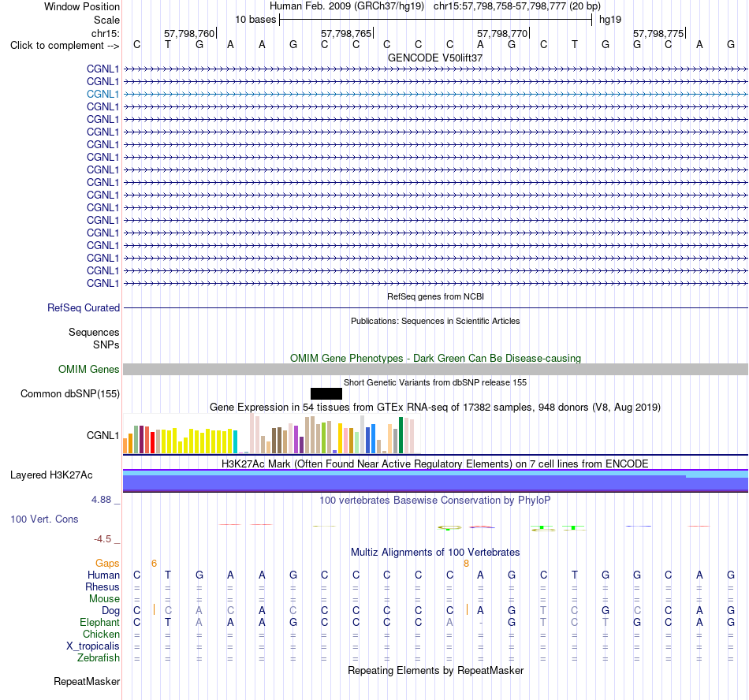749x700 pixels.
Task: Click the black dbSNP variant block
Action: pos(326,393)
